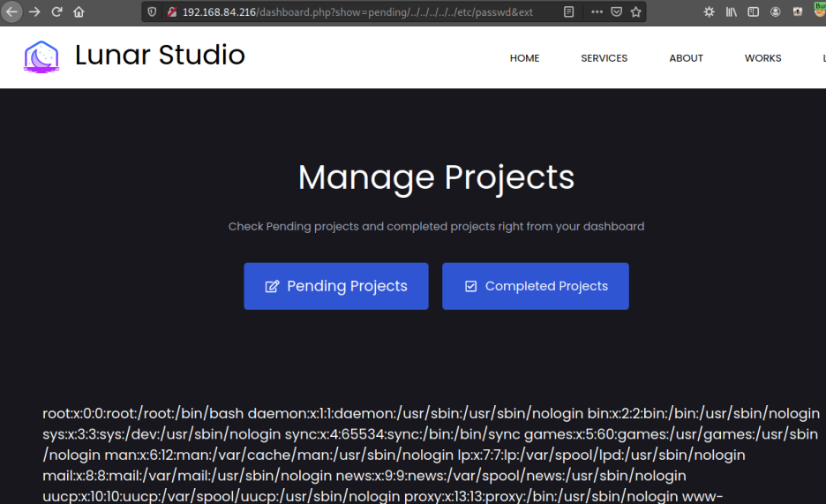
Task: Click the 'news:x:9:9:news' passwd entry
Action: pyautogui.click(x=511, y=476)
